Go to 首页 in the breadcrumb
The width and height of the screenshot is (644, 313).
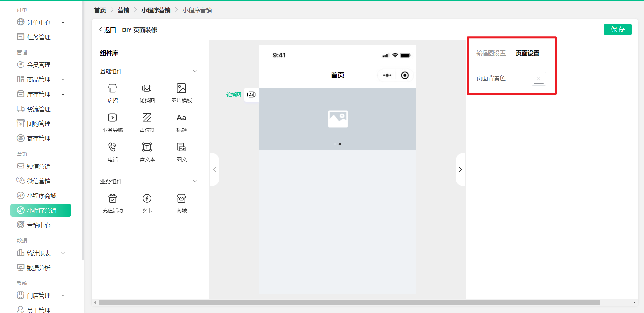100,10
